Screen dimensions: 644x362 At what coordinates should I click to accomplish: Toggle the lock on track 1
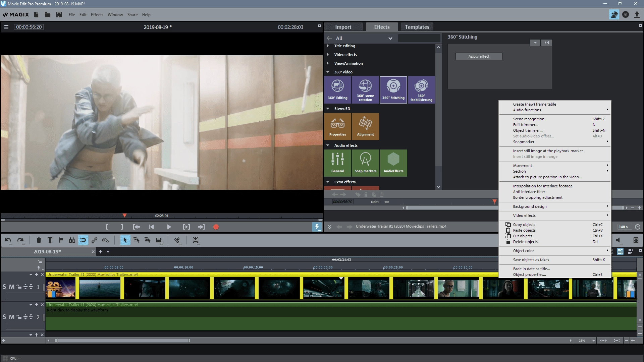(19, 287)
